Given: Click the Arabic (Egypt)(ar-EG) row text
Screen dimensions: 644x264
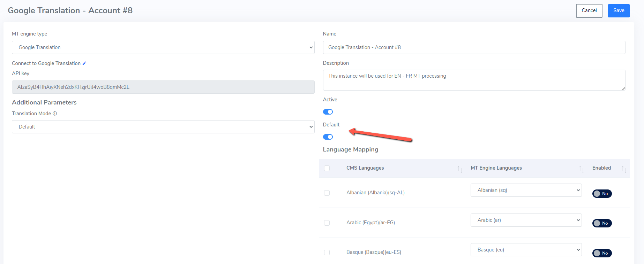Looking at the screenshot, I should coord(370,223).
